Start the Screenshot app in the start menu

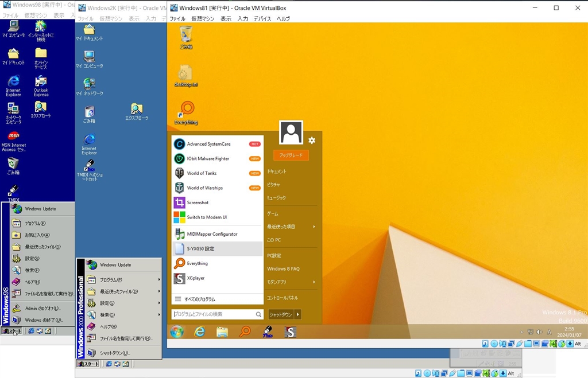(x=218, y=202)
